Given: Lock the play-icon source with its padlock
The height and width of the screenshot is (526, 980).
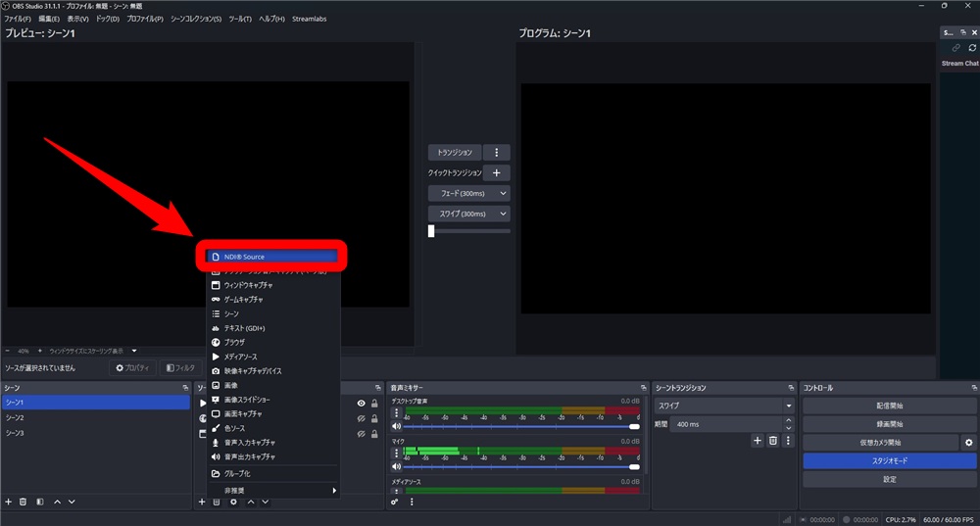Looking at the screenshot, I should tap(374, 404).
